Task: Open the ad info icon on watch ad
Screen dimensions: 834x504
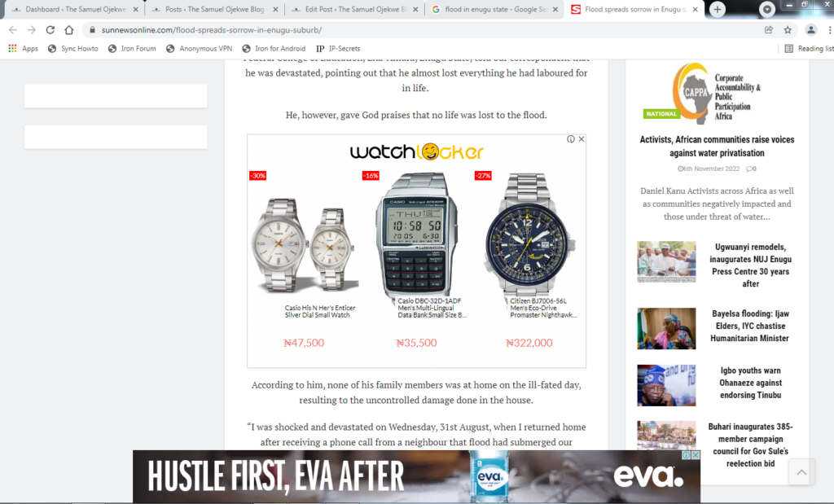Action: click(x=571, y=138)
